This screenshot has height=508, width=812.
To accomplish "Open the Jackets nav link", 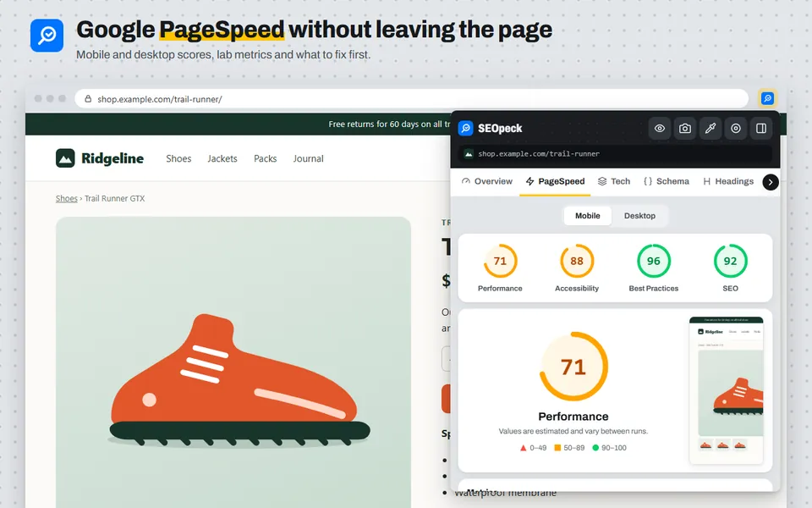I will point(222,158).
